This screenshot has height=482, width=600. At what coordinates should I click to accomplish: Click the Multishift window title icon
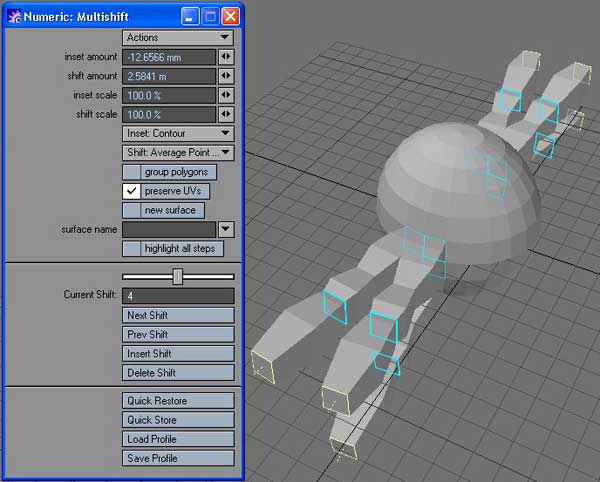(15, 16)
